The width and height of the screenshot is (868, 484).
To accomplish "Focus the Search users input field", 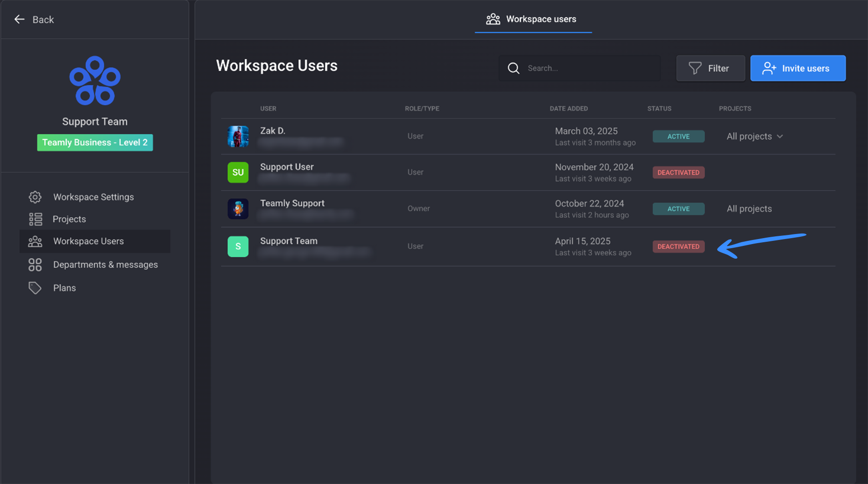I will (x=580, y=68).
